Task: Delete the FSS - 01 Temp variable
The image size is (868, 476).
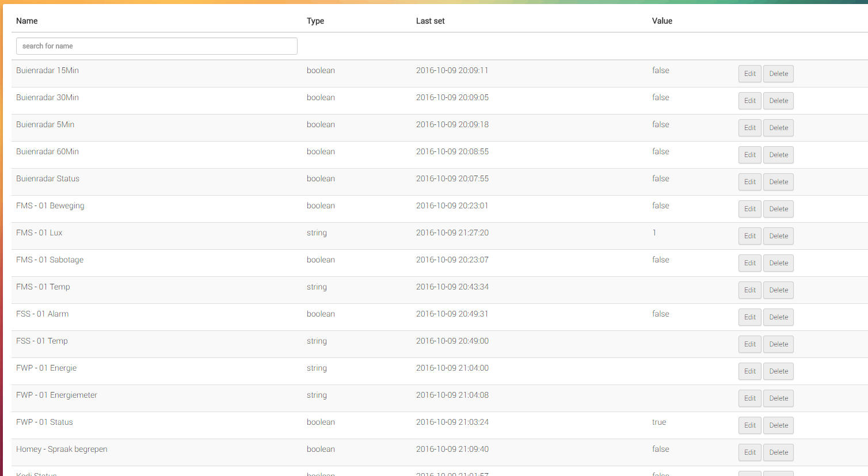Action: pyautogui.click(x=779, y=344)
